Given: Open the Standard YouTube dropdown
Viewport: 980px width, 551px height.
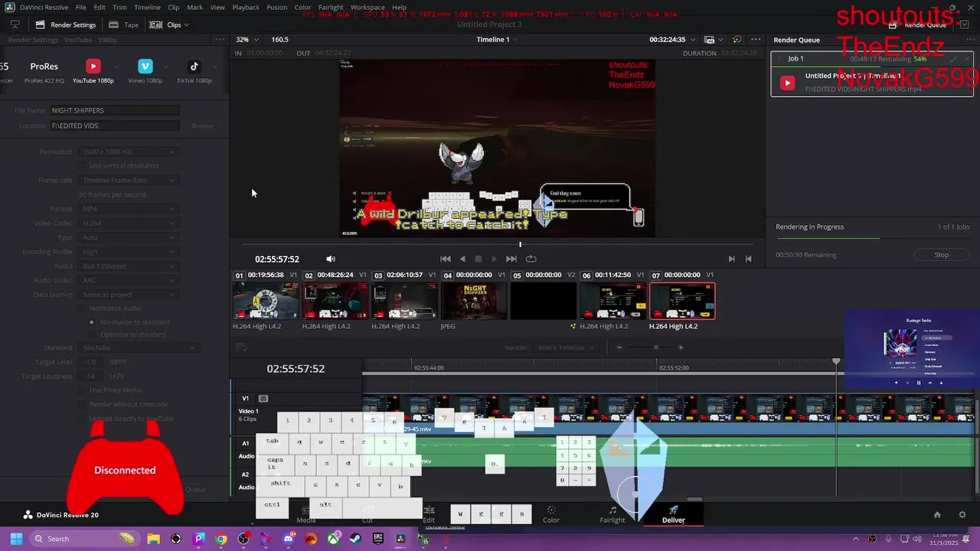Looking at the screenshot, I should pos(139,347).
